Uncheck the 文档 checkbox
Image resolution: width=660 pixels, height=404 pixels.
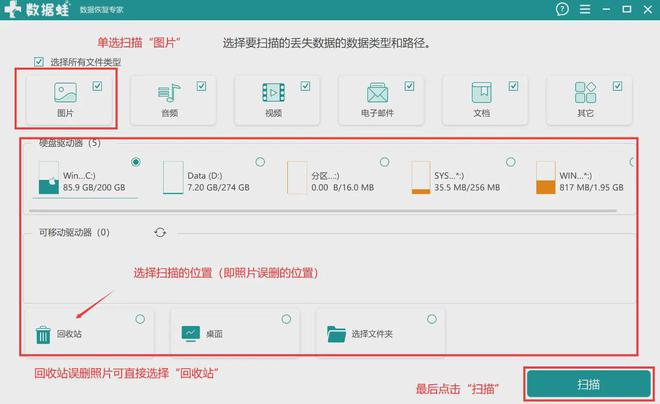513,86
